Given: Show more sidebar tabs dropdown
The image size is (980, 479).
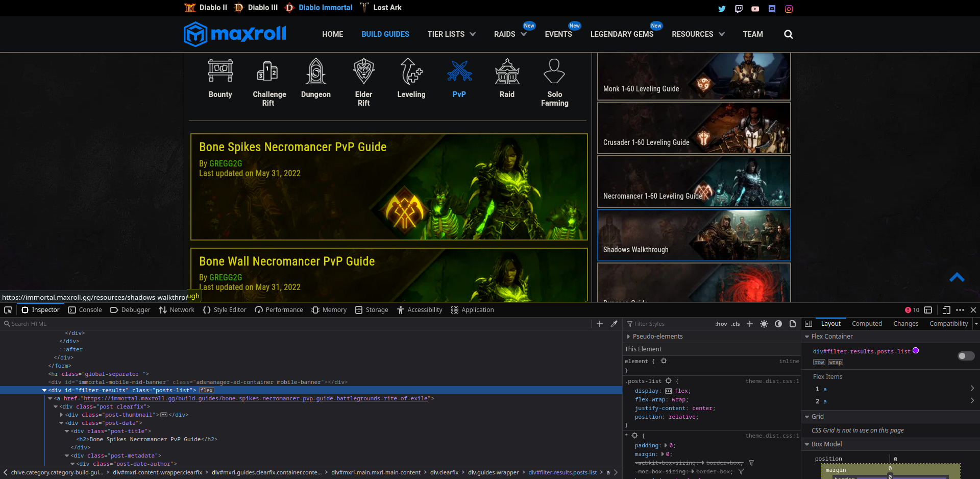Looking at the screenshot, I should [976, 324].
